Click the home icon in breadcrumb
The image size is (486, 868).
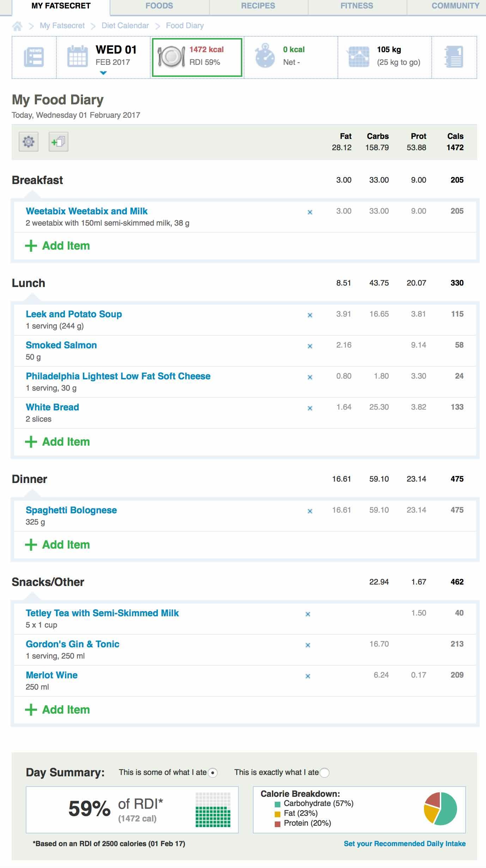17,26
